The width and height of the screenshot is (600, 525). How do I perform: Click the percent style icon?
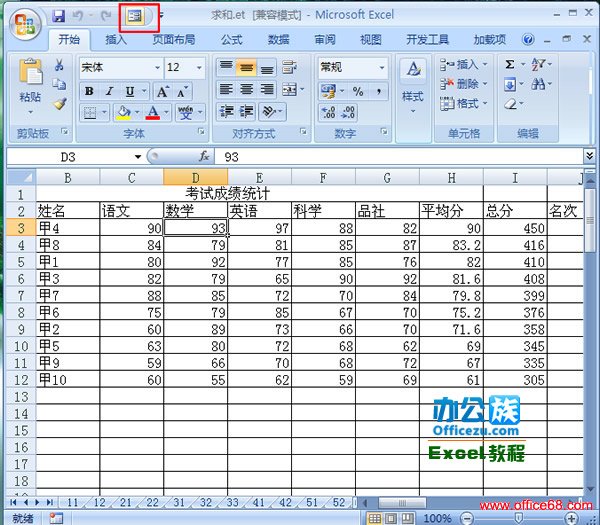click(355, 91)
